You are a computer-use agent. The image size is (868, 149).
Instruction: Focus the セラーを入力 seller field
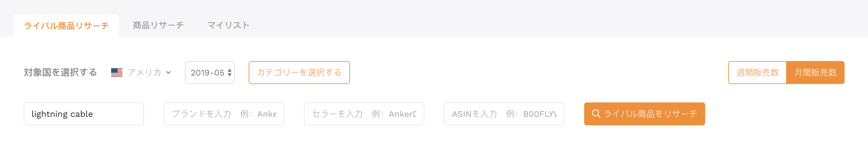click(x=364, y=114)
